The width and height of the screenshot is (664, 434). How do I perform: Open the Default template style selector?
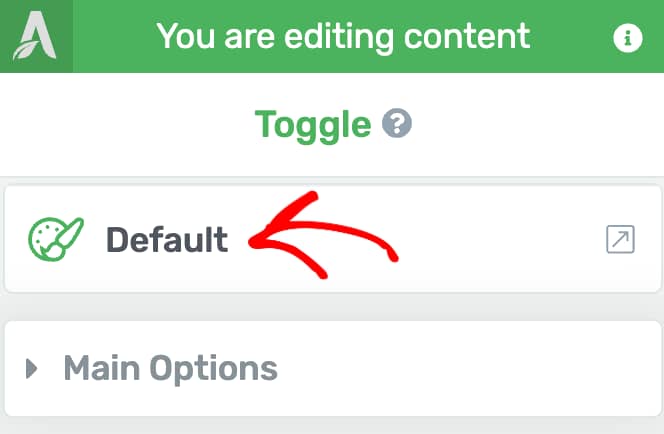(332, 239)
